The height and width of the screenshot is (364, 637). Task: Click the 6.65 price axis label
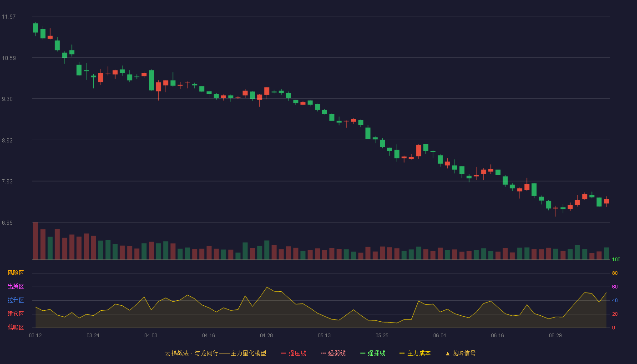pos(7,223)
